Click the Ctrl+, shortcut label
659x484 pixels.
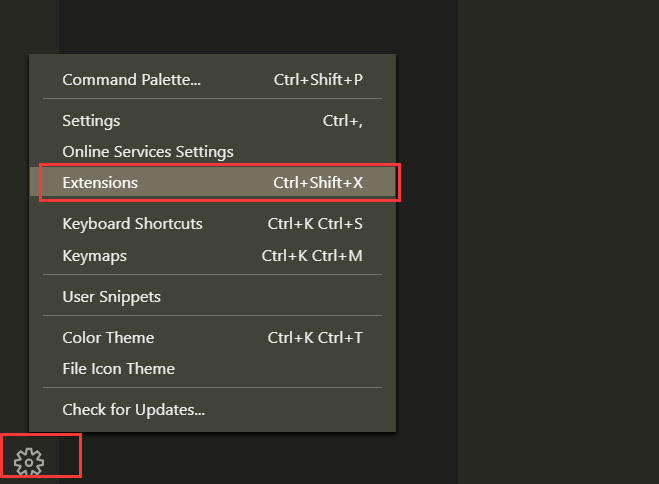point(342,121)
